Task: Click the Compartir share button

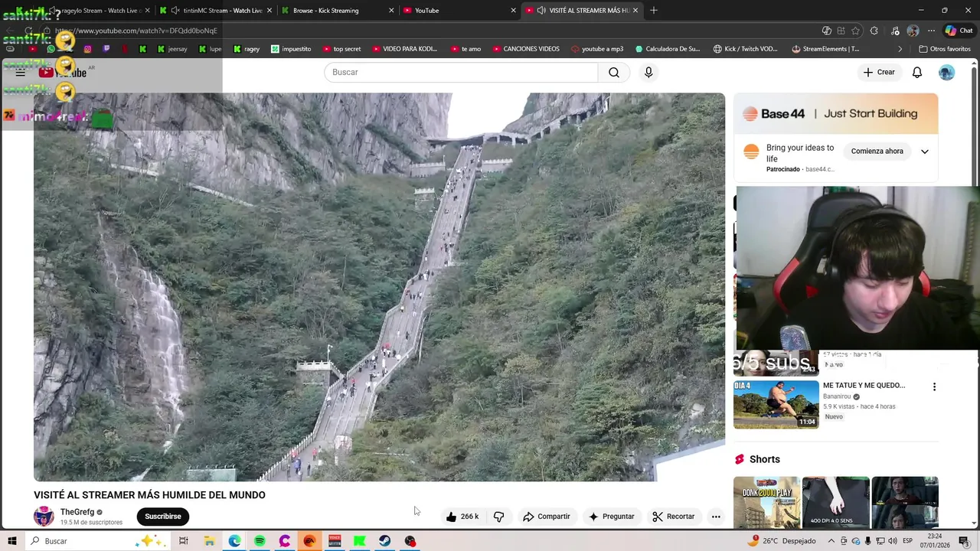Action: point(547,517)
